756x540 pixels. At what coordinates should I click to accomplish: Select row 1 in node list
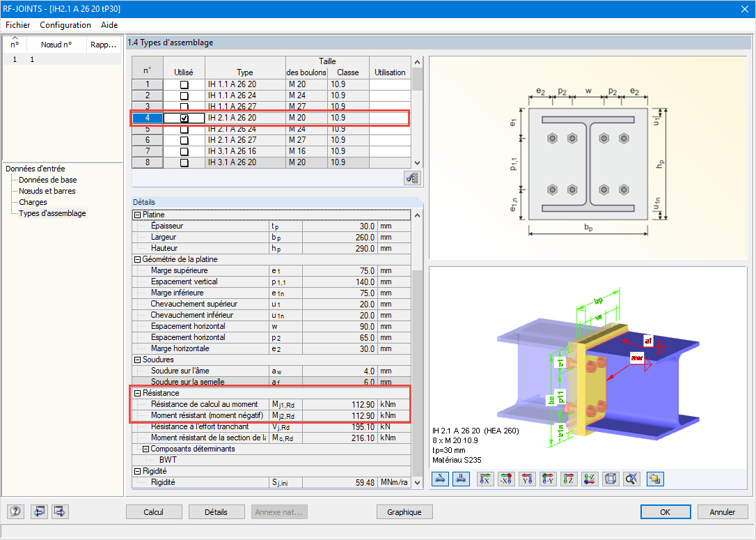62,59
